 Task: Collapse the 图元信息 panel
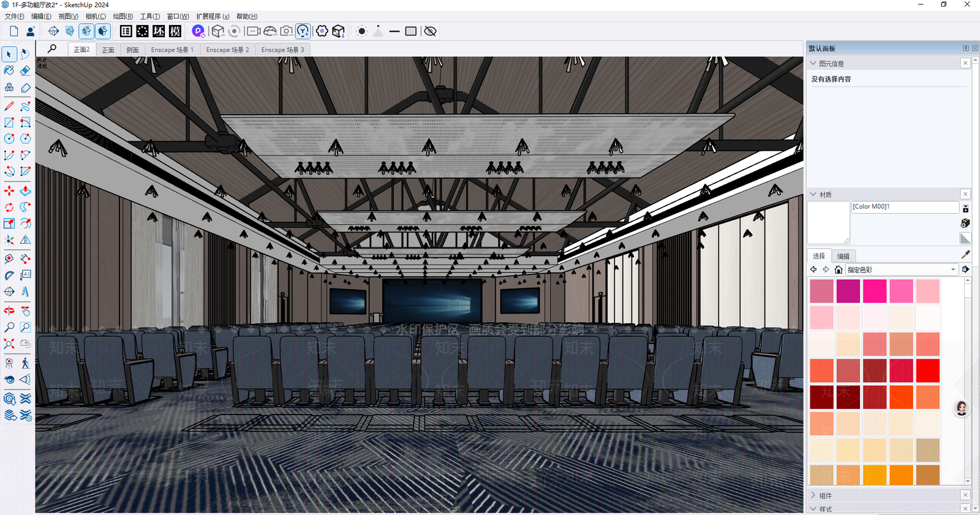coord(813,63)
